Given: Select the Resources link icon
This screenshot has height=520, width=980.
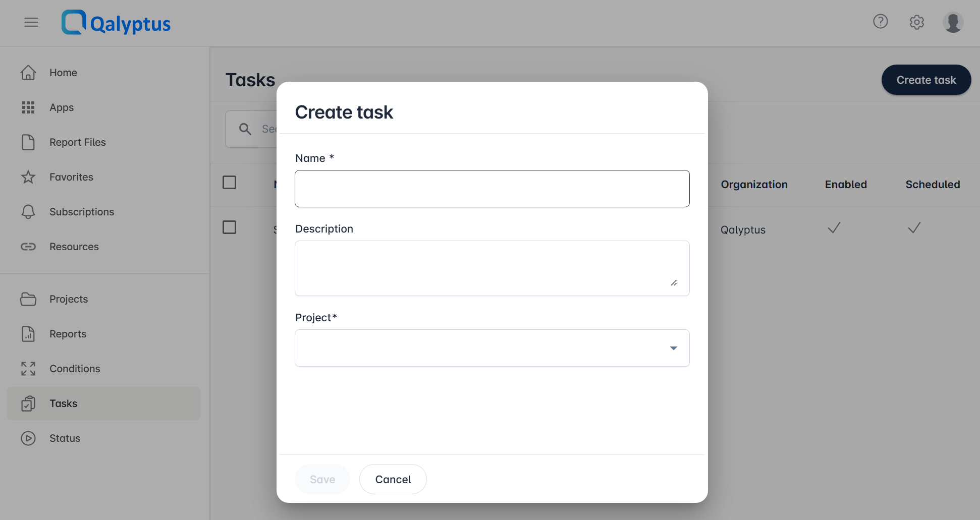Looking at the screenshot, I should 29,246.
